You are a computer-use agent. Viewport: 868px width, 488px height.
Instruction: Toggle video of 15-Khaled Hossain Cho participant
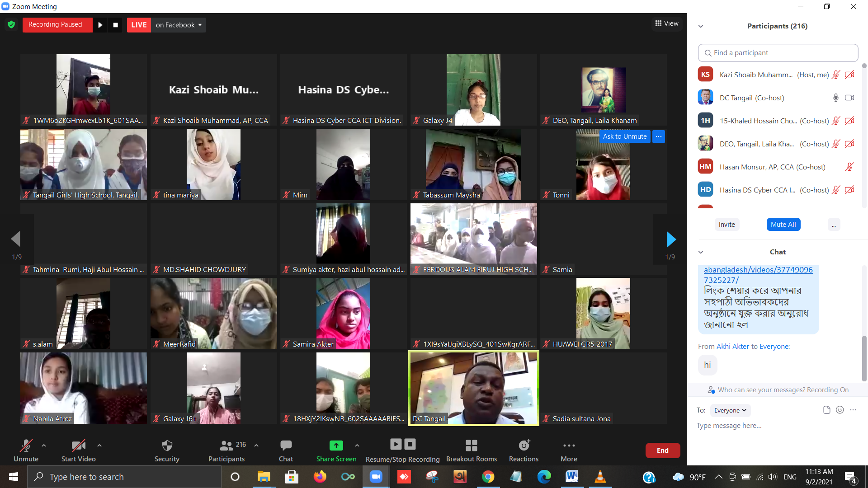pyautogui.click(x=850, y=121)
